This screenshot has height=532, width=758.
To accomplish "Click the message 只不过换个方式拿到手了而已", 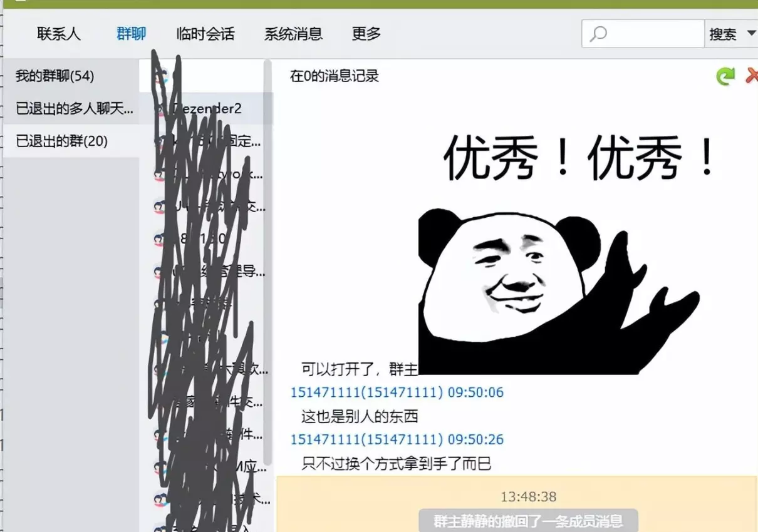I will pos(396,463).
